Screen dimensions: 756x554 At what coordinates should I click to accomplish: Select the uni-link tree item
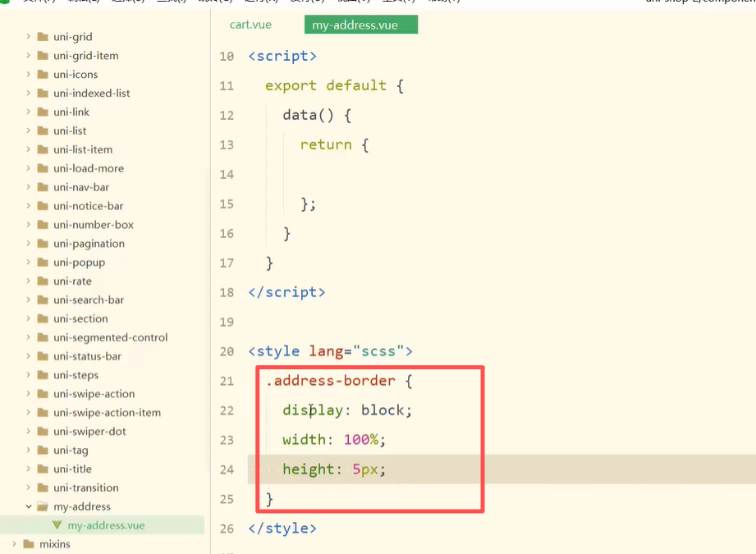pyautogui.click(x=71, y=112)
